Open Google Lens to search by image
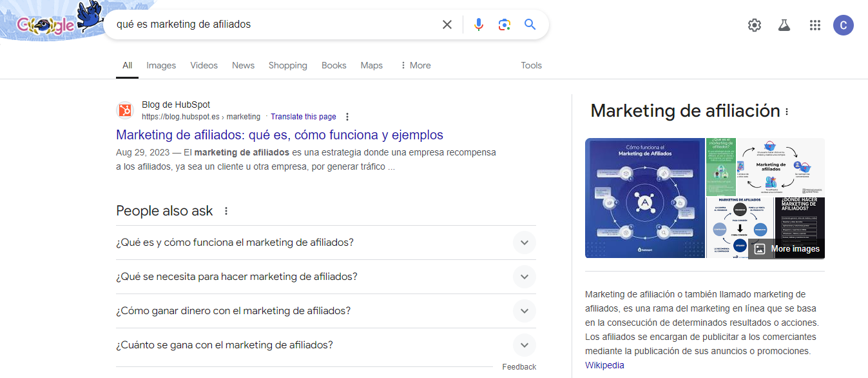Screen dimensions: 868x378 [504, 24]
